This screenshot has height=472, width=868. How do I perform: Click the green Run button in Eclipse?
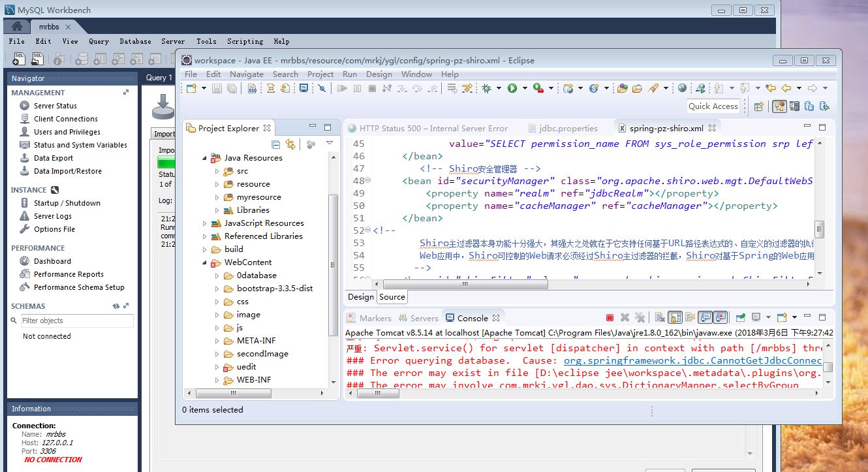(513, 88)
